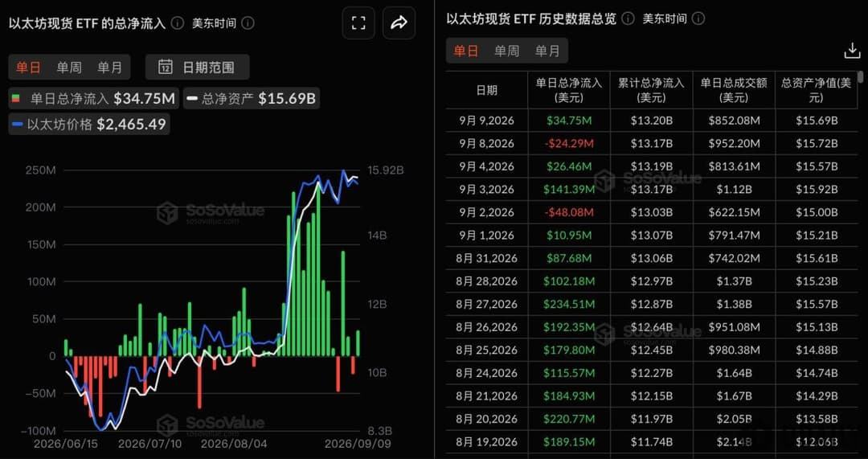868x459 pixels.
Task: Click the history table vertical scrollbar
Action: pos(860,77)
